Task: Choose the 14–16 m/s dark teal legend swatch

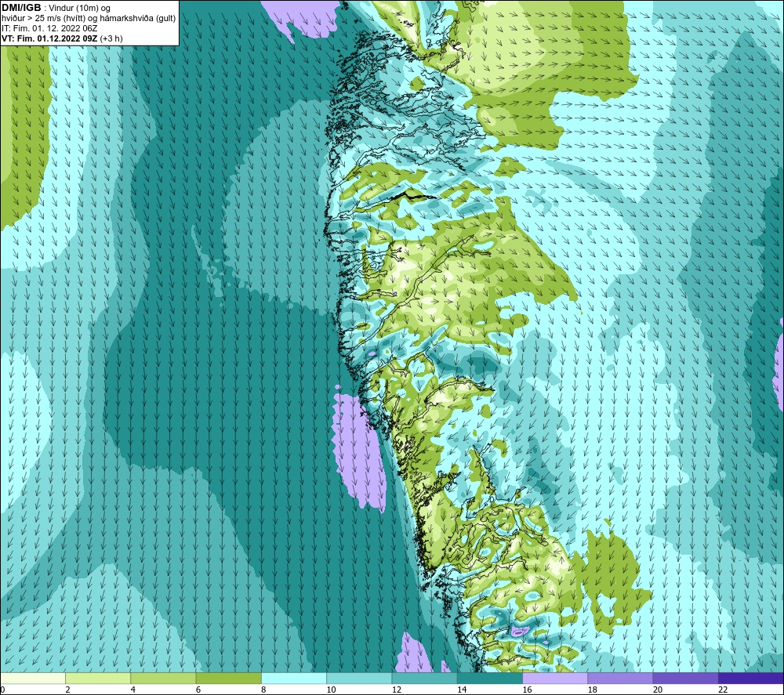Action: point(489,678)
